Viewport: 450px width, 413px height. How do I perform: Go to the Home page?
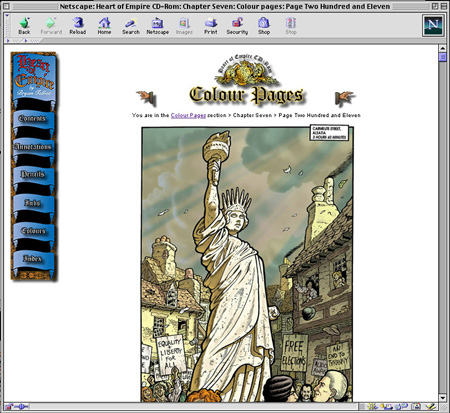104,26
